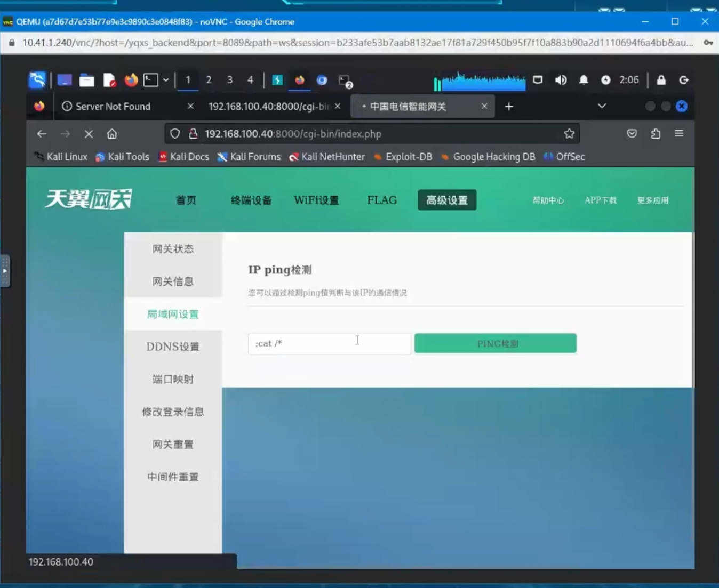Launch Firefox from the Kali panel
Image resolution: width=719 pixels, height=588 pixels.
[131, 80]
